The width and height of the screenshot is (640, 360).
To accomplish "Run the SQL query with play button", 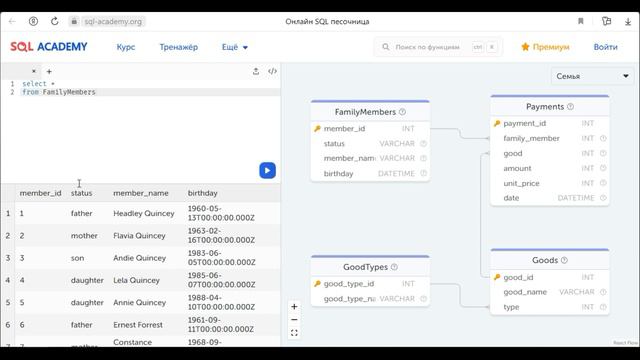I will [267, 170].
